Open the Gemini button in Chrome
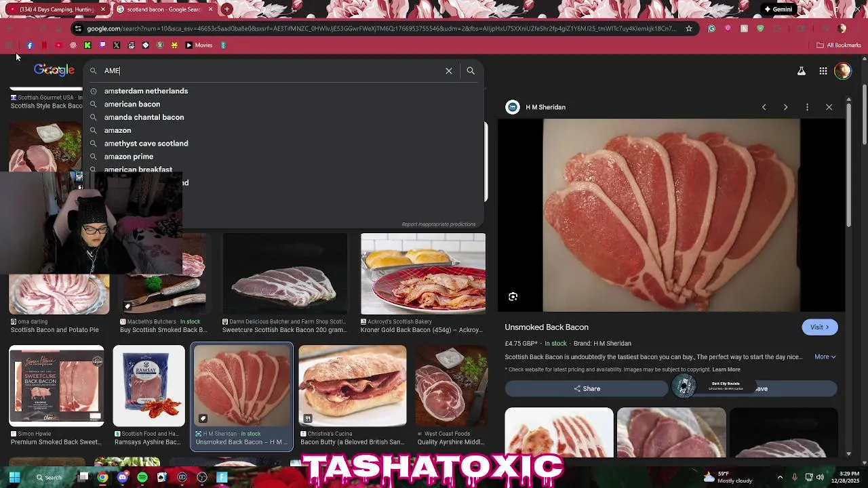This screenshot has height=488, width=868. (x=778, y=9)
